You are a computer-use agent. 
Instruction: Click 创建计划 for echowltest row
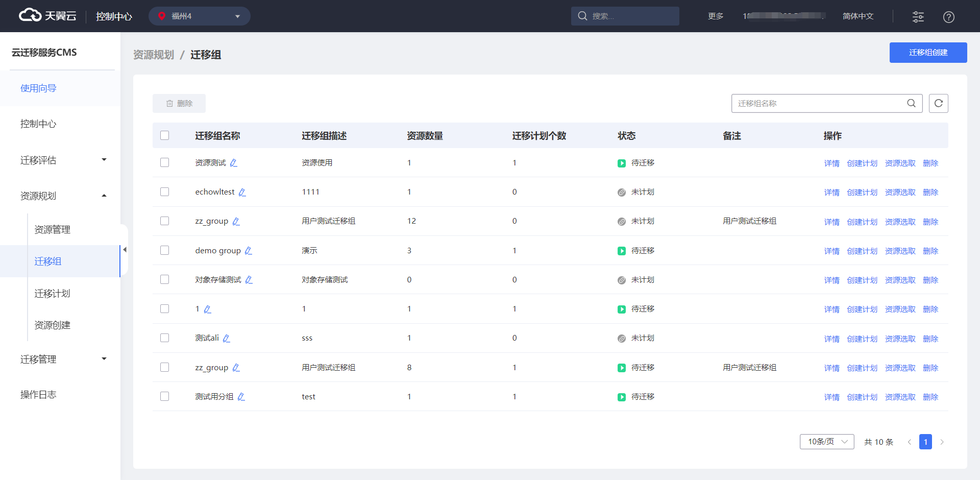point(862,193)
